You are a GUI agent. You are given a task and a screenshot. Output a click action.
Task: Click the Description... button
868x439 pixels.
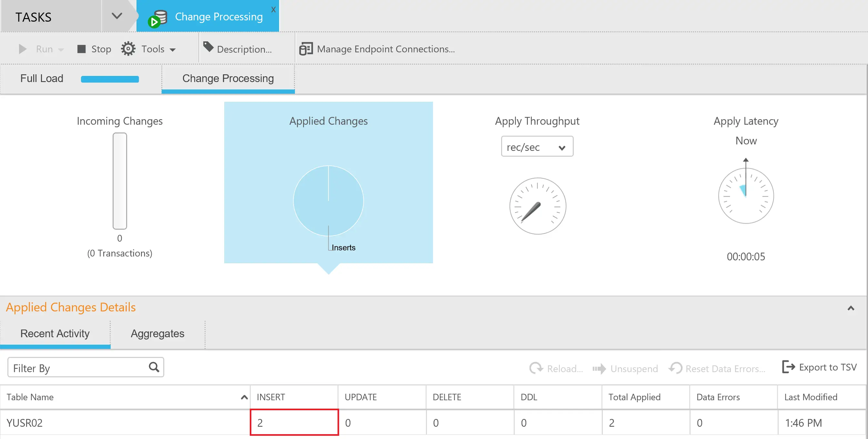tap(238, 49)
